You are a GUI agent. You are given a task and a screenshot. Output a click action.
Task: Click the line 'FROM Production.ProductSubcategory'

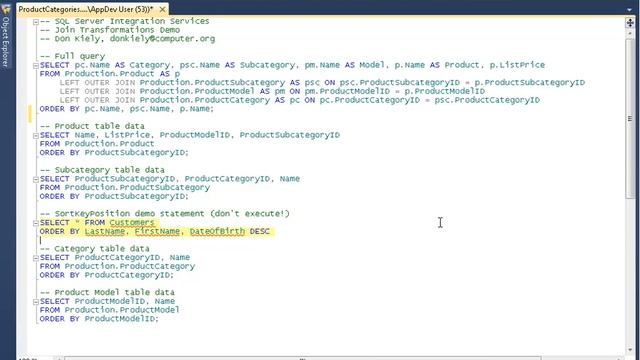point(124,188)
